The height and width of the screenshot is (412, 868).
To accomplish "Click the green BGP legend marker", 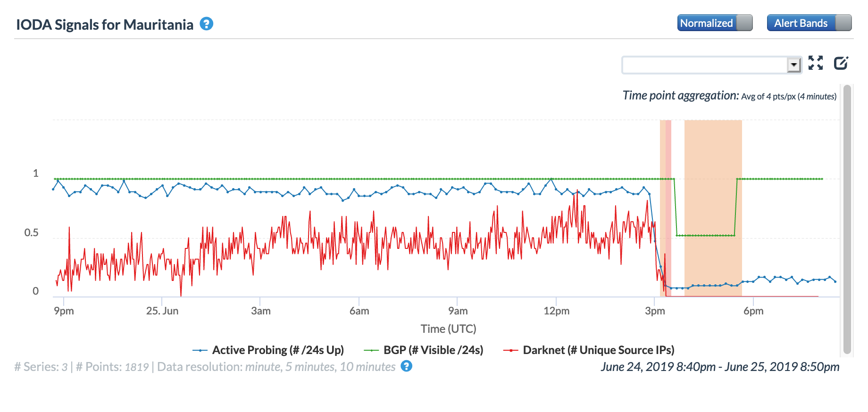I will tap(371, 350).
